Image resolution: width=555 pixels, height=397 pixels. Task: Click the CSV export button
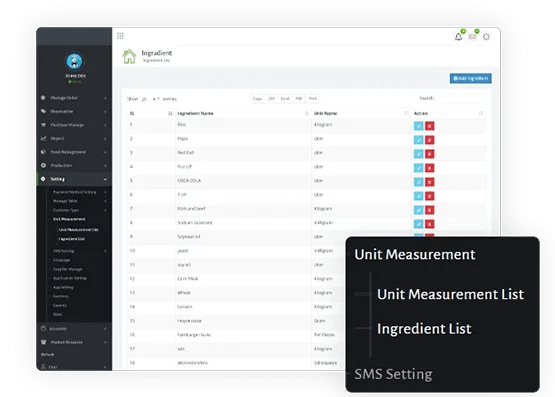[x=271, y=99]
